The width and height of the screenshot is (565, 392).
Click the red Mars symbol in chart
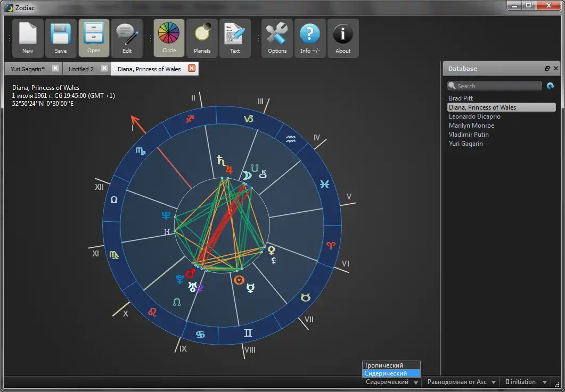coord(190,274)
